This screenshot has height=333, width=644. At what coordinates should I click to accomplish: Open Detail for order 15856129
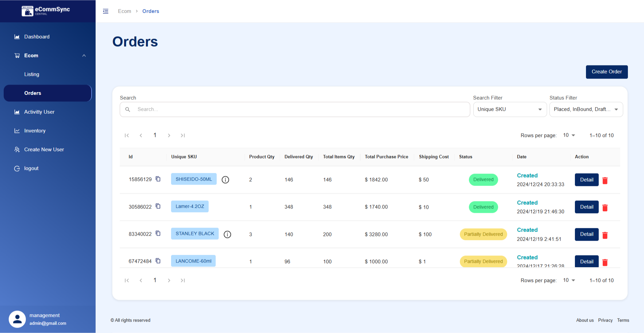(587, 180)
